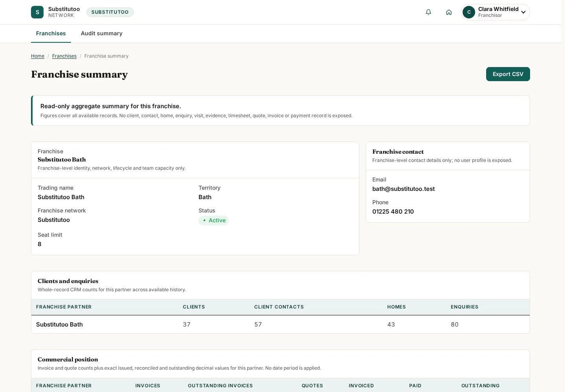Click the client contacts count 57
Viewport: 565px width, 392px height.
point(258,325)
